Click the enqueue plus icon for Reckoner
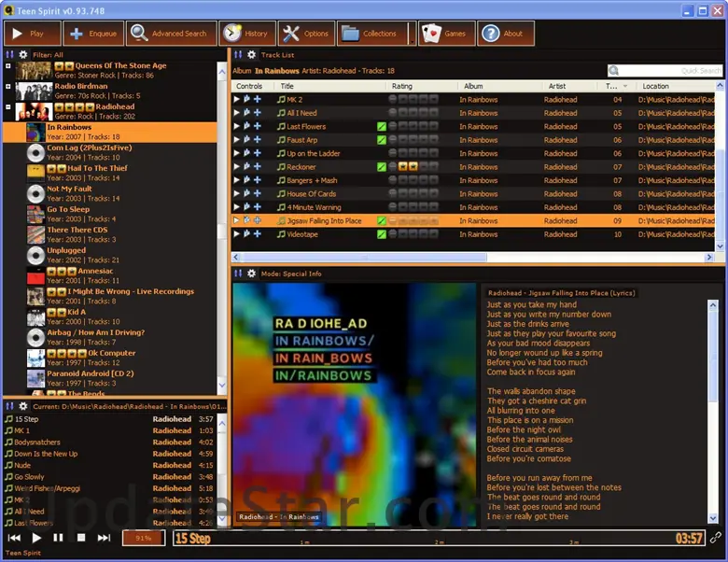The height and width of the screenshot is (562, 728). click(x=258, y=167)
